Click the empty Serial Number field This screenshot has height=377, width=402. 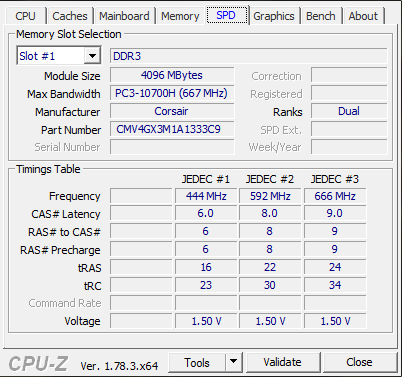172,147
